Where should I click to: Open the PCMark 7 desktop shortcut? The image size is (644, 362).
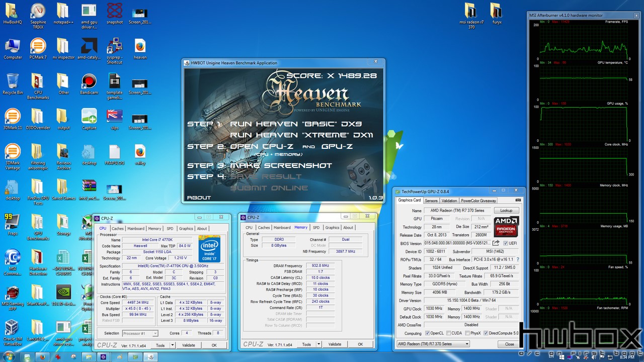[38, 48]
